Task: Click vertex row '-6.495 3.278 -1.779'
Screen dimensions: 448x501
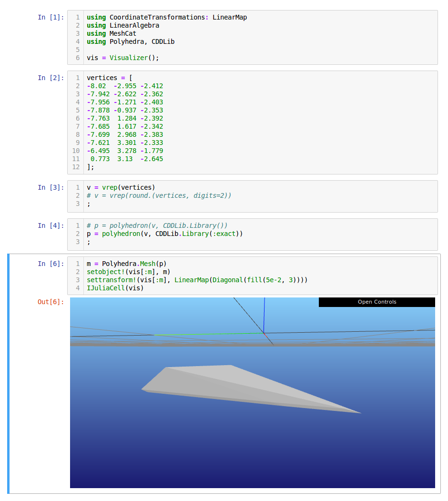Action: pyautogui.click(x=125, y=151)
